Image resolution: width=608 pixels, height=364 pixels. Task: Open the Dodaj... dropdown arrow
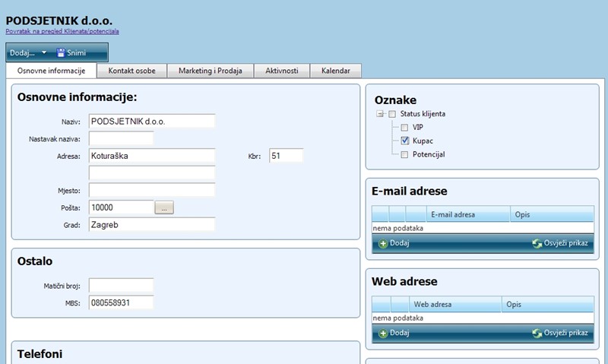coord(44,52)
